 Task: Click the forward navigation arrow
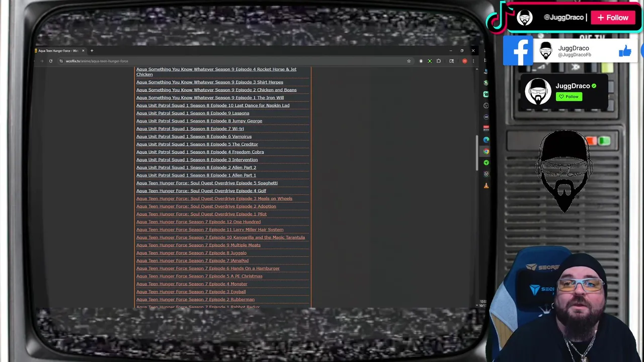point(42,61)
